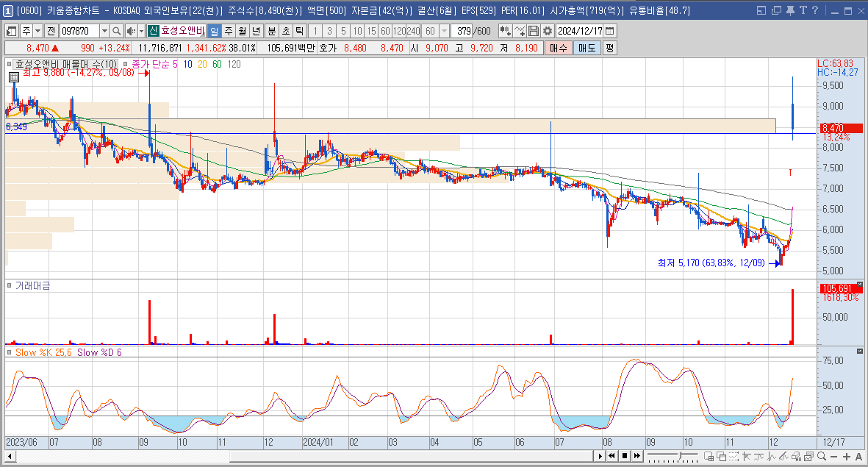Click the 효성오앤비 stock name label

(x=182, y=31)
